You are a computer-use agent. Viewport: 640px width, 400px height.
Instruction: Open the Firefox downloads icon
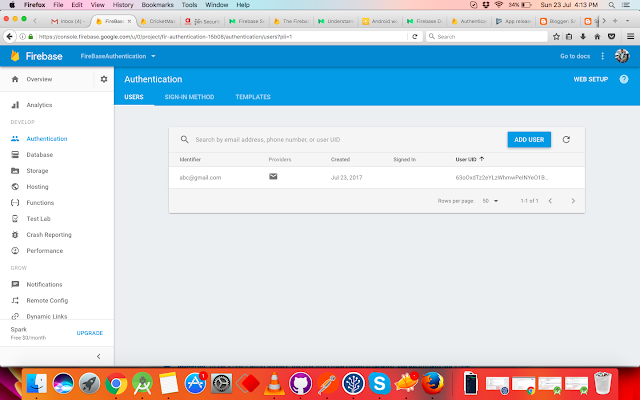pyautogui.click(x=583, y=37)
